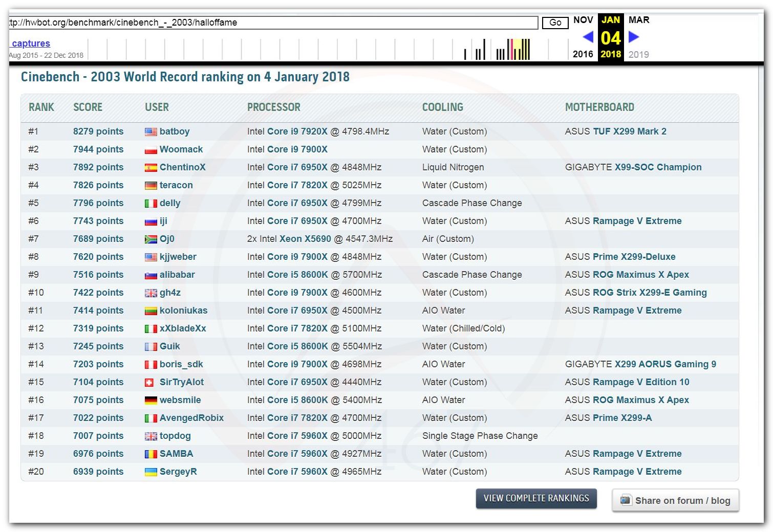
Task: Click the Romanian flag beside SAMBA
Action: [x=151, y=454]
